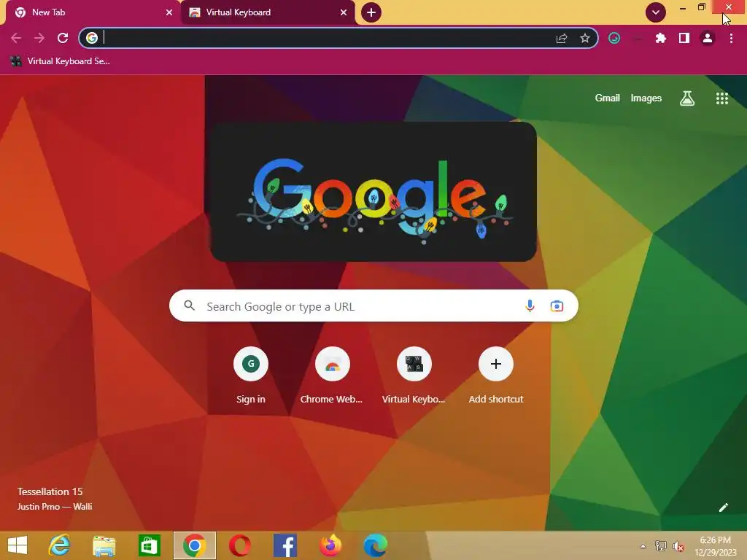Go back with the browser back arrow
The image size is (747, 560).
pos(16,38)
